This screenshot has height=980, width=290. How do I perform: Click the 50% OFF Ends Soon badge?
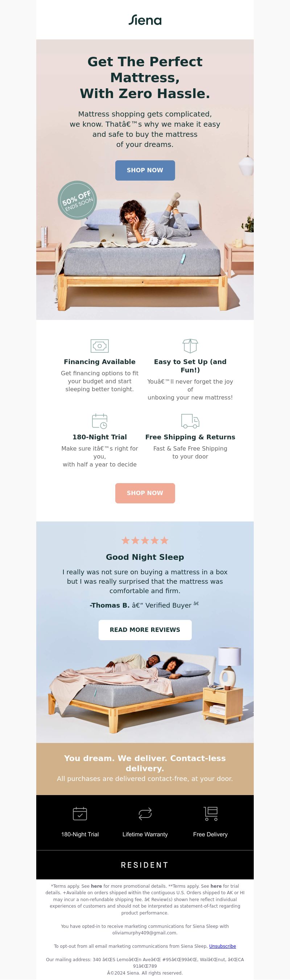click(77, 200)
